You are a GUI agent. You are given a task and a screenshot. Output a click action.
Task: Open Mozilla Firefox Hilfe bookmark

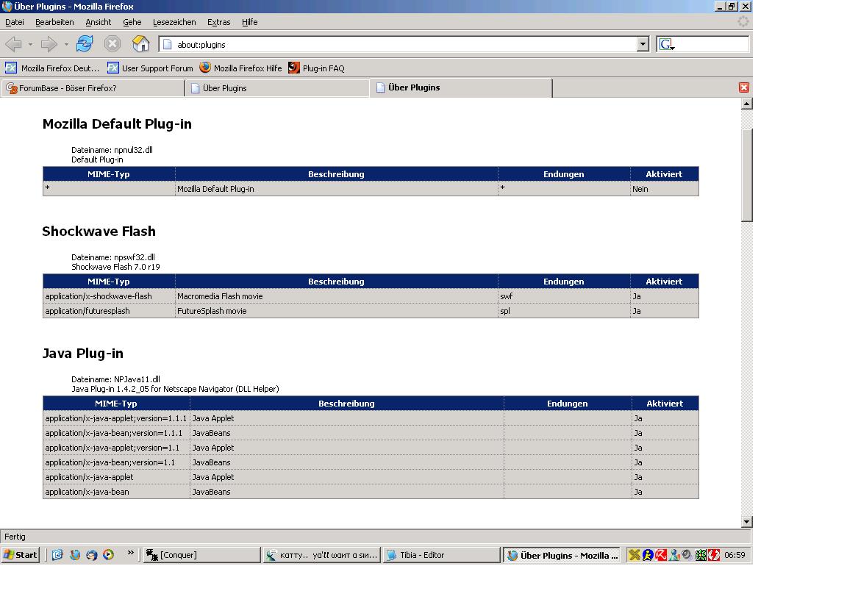pyautogui.click(x=240, y=68)
